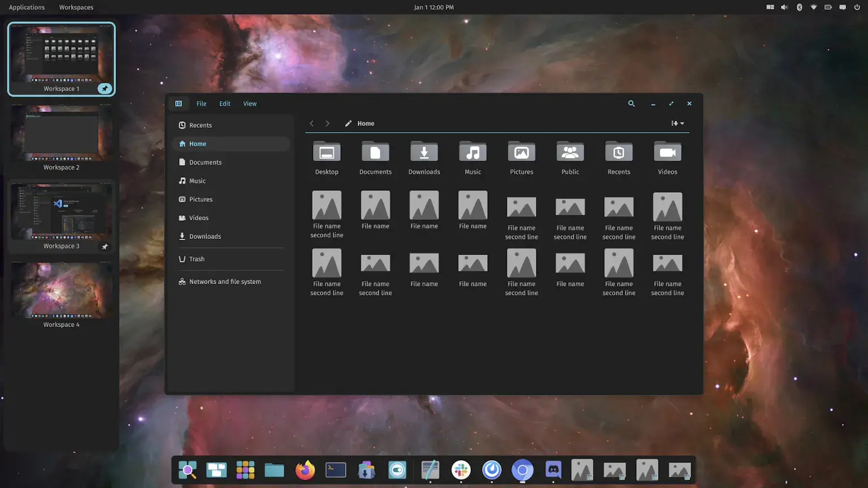Switch to Workspace 2 thumbnail
The width and height of the screenshot is (868, 488).
[61, 133]
